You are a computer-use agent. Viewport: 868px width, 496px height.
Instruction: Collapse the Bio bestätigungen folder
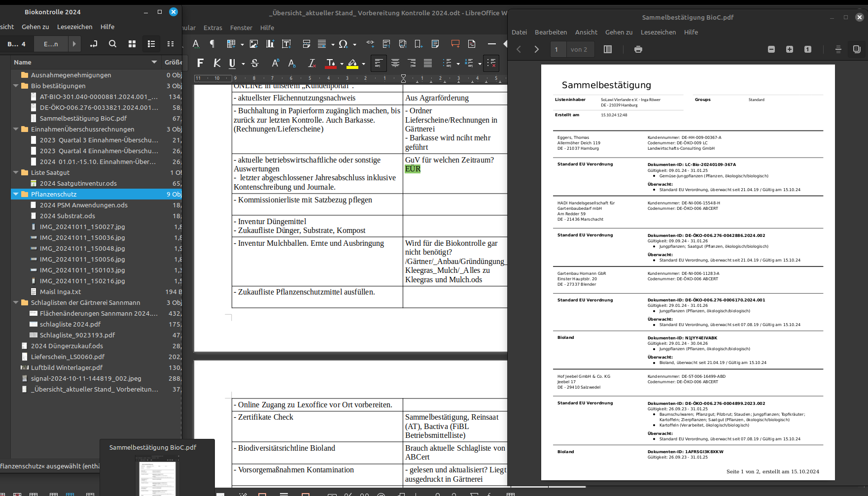coord(16,86)
